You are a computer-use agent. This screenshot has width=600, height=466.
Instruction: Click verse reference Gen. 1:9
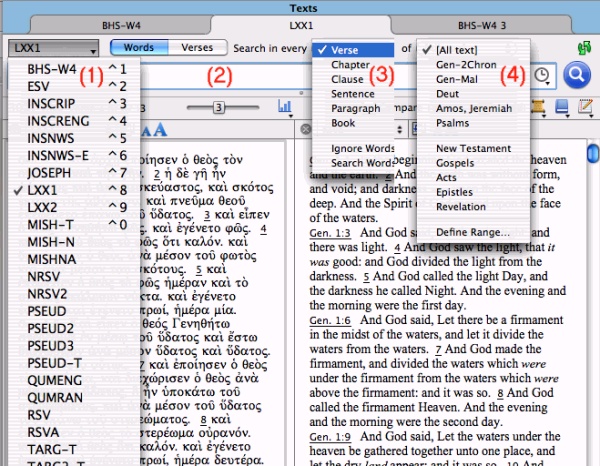[x=330, y=437]
